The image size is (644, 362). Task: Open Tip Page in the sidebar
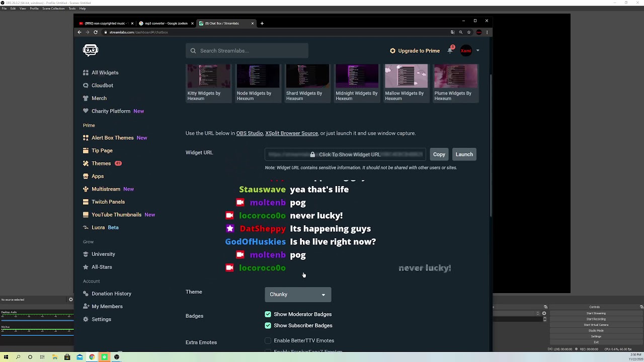[98, 150]
